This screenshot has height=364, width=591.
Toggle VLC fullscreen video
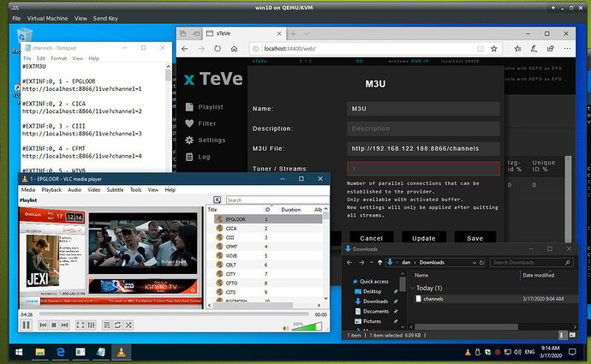click(x=81, y=325)
